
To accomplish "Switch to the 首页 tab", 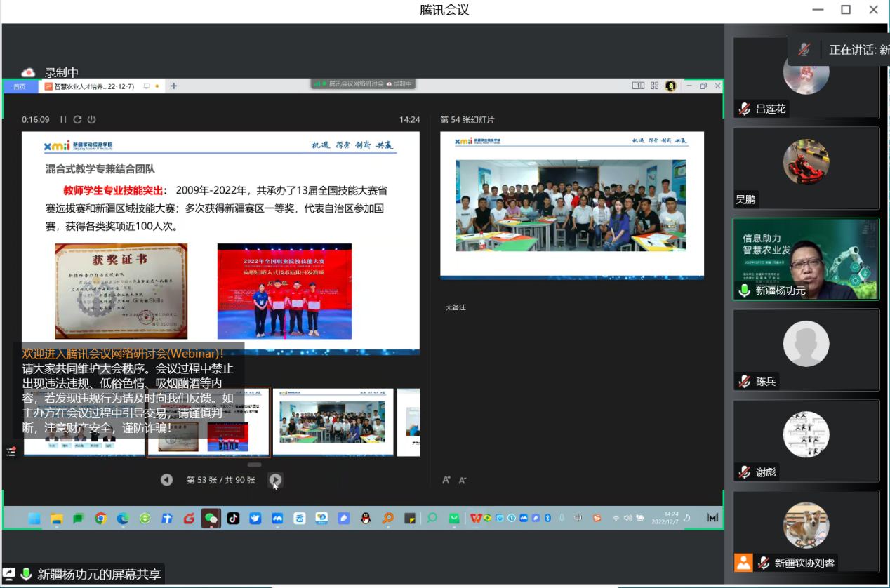I will pos(20,86).
